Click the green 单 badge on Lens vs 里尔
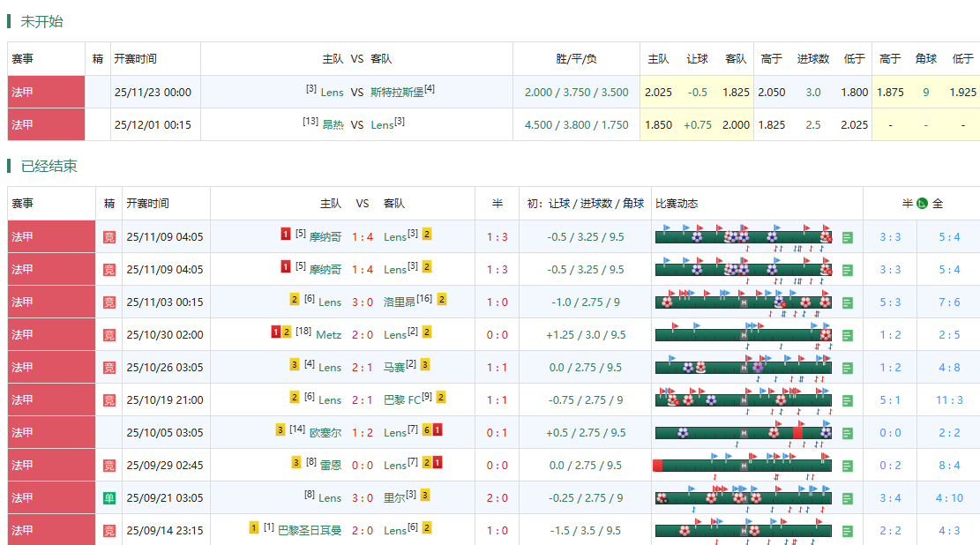The width and height of the screenshot is (980, 545). click(x=109, y=498)
